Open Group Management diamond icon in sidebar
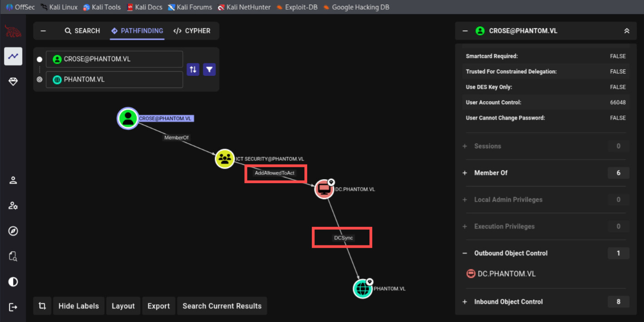The image size is (644, 322). [13, 82]
